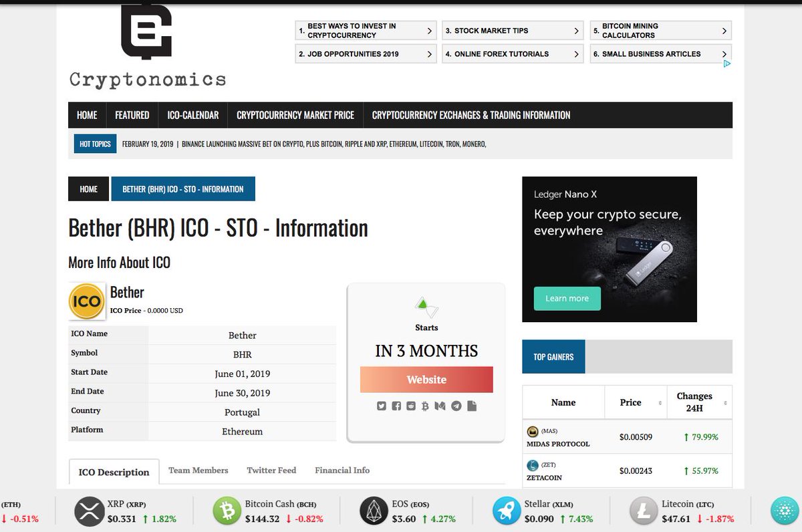Open 'Small business articles' ad link
Viewport: 802px width, 532px height.
coord(660,54)
